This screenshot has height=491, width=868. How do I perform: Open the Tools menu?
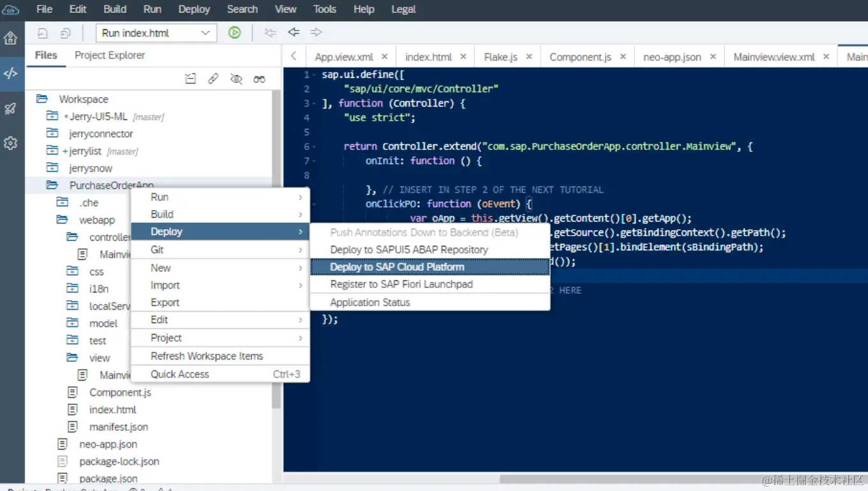324,9
